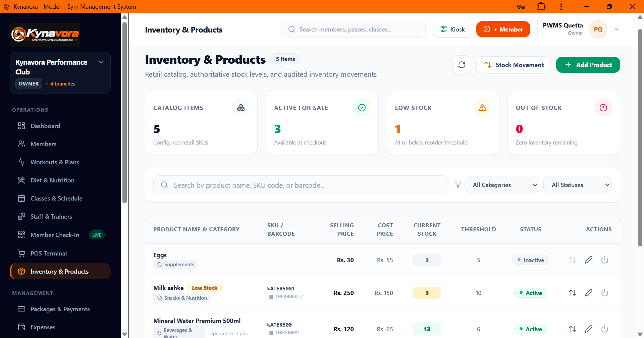
Task: Open Dashboard in the sidebar
Action: point(60,126)
